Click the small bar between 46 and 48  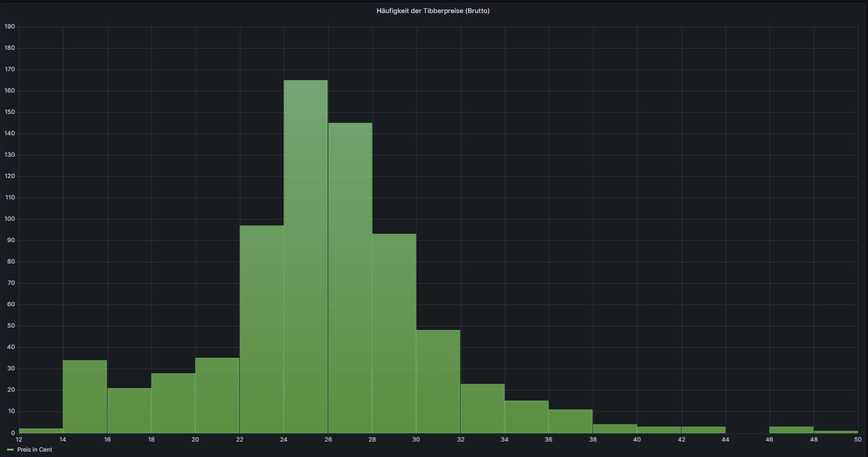pyautogui.click(x=791, y=430)
